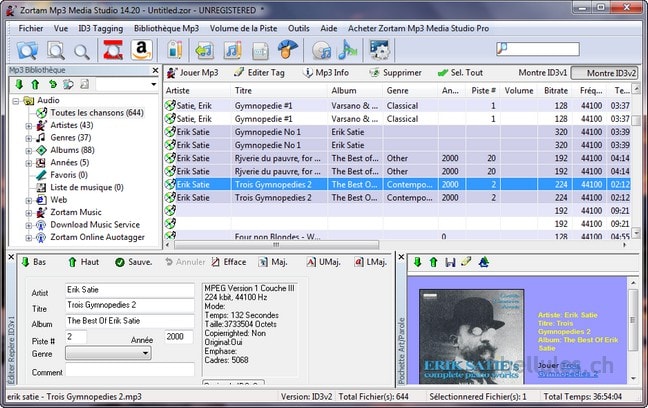This screenshot has width=648, height=408.
Task: Click the Sauve. button in tag editor
Action: [x=134, y=262]
